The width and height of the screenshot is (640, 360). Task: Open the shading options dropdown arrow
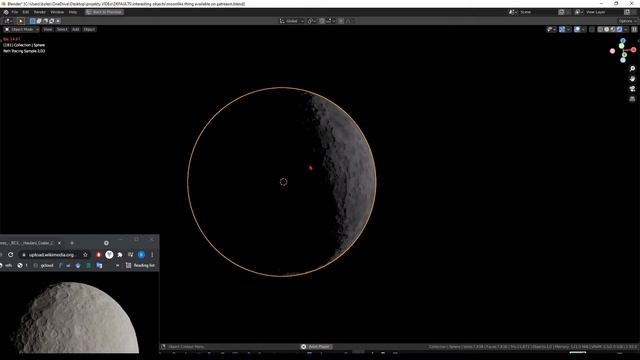[626, 29]
